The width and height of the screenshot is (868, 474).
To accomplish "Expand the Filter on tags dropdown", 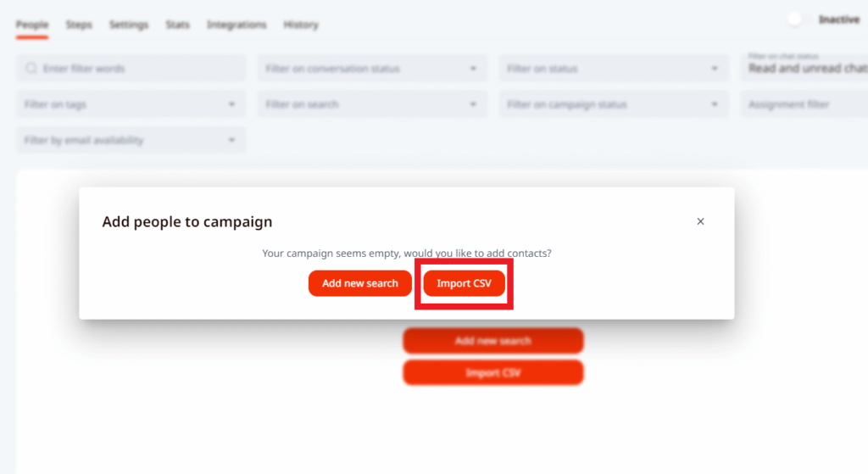I will (x=131, y=104).
